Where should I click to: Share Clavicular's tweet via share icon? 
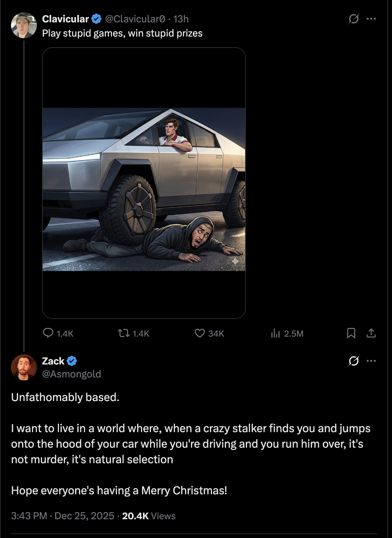(371, 333)
